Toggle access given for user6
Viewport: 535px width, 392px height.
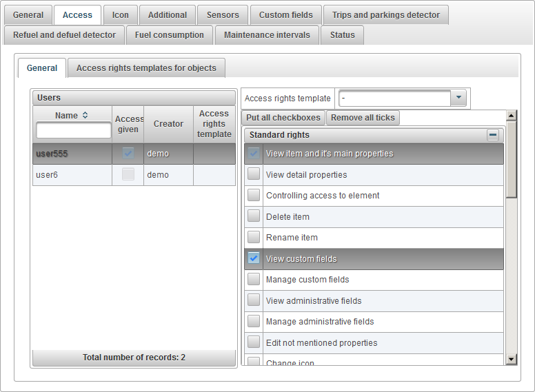click(128, 175)
